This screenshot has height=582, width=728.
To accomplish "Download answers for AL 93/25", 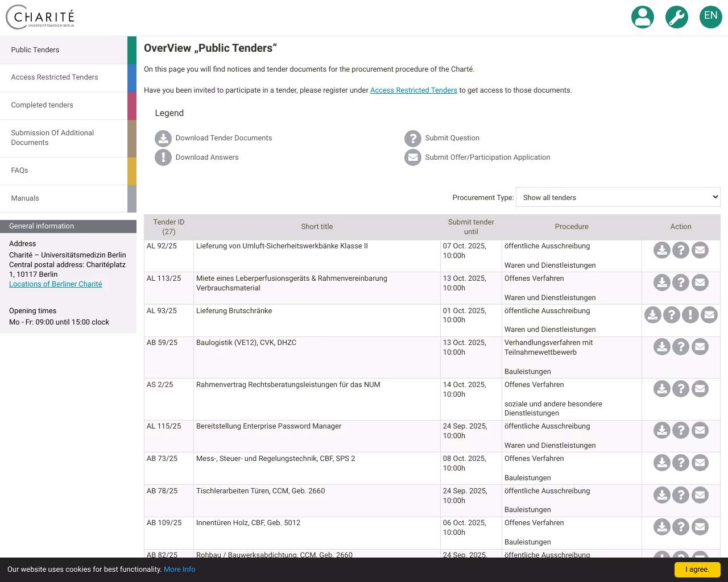I will click(690, 315).
